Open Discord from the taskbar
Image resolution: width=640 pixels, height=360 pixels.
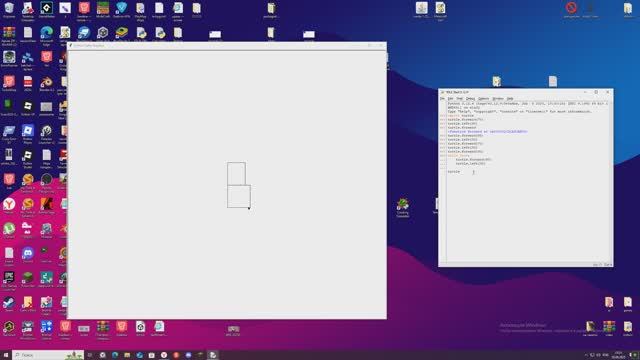(x=188, y=355)
